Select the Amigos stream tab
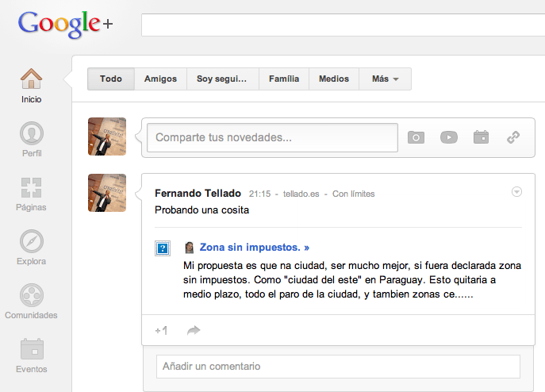This screenshot has width=545, height=392. pos(160,79)
